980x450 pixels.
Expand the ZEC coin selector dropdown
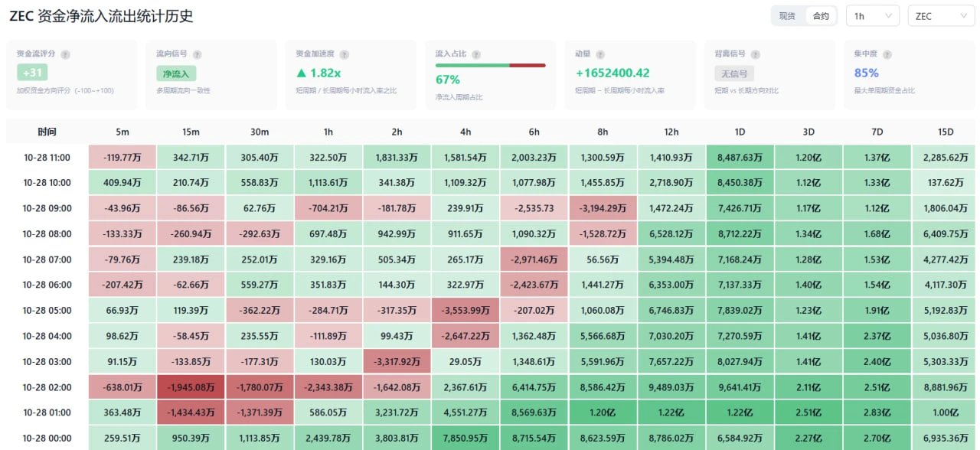[940, 16]
